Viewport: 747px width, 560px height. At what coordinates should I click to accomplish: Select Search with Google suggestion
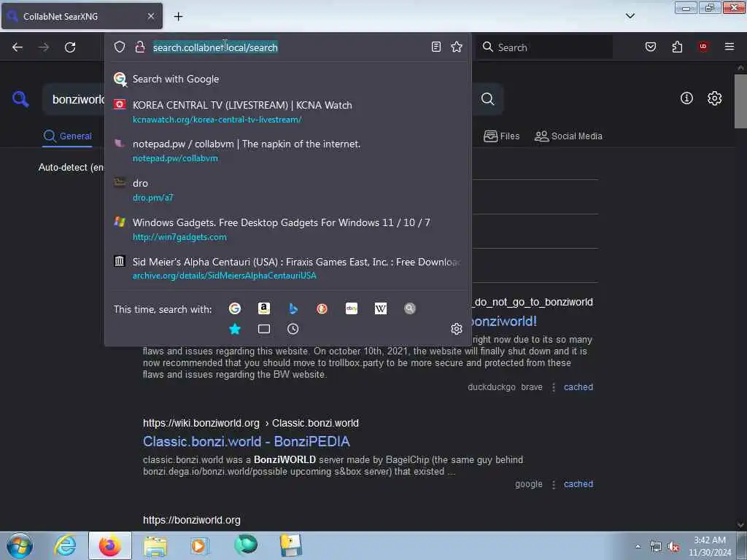(287, 79)
